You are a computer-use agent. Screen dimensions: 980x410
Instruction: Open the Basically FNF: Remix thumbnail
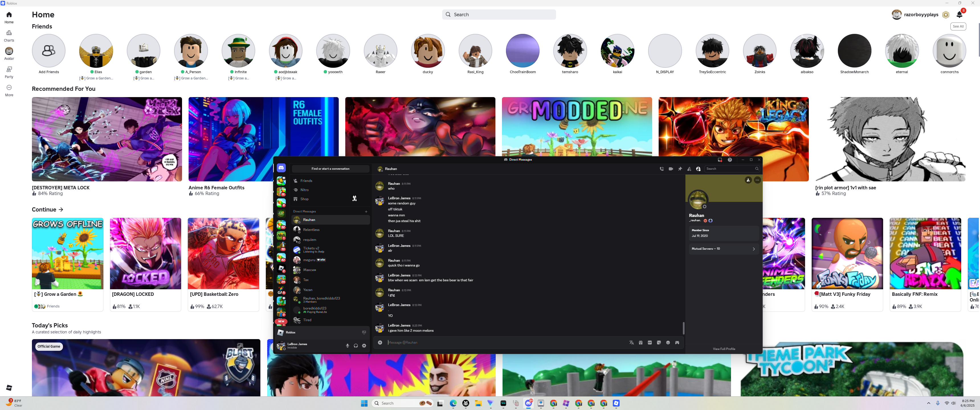pos(925,253)
